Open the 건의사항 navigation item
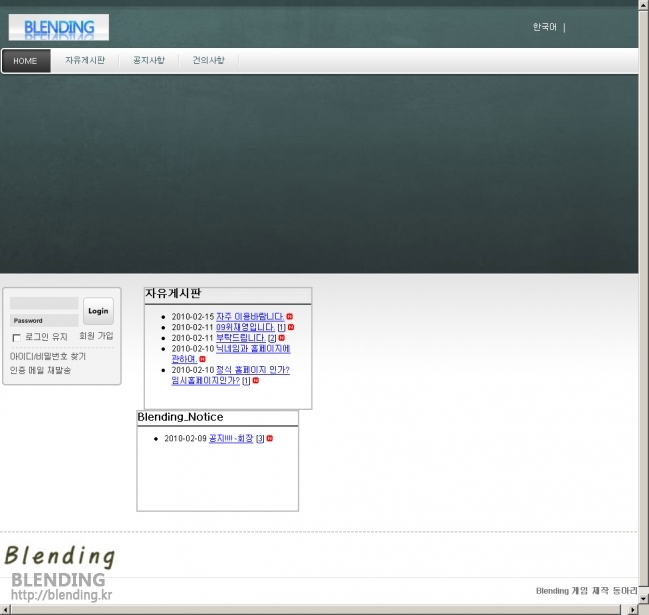 pos(209,60)
